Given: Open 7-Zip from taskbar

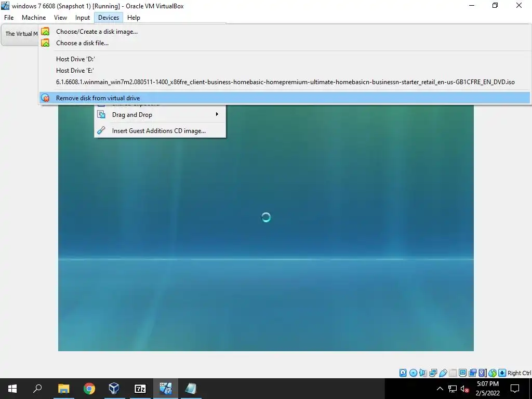Looking at the screenshot, I should pos(140,389).
